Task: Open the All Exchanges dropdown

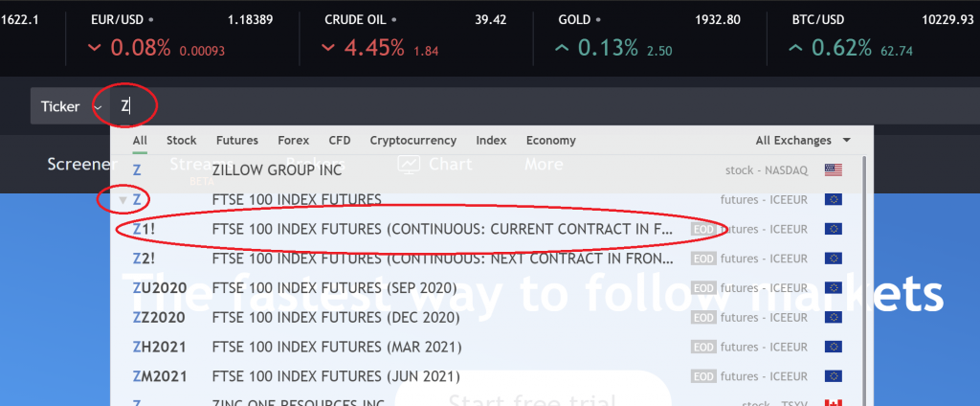Action: tap(803, 140)
